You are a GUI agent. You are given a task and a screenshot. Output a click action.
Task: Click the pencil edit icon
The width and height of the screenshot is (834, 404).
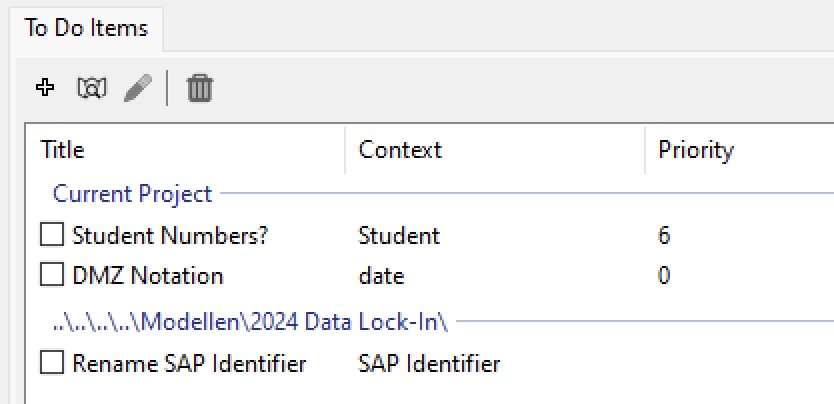coord(138,89)
